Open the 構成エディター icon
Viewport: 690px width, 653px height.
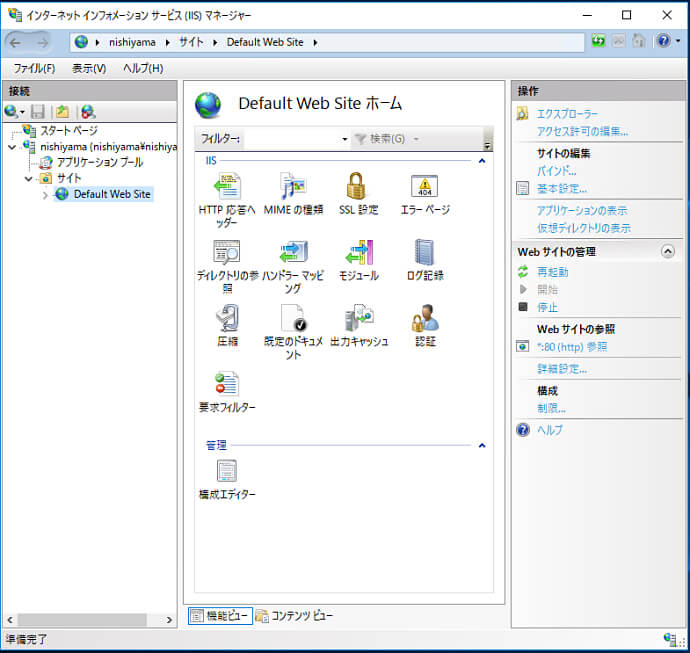coord(227,471)
